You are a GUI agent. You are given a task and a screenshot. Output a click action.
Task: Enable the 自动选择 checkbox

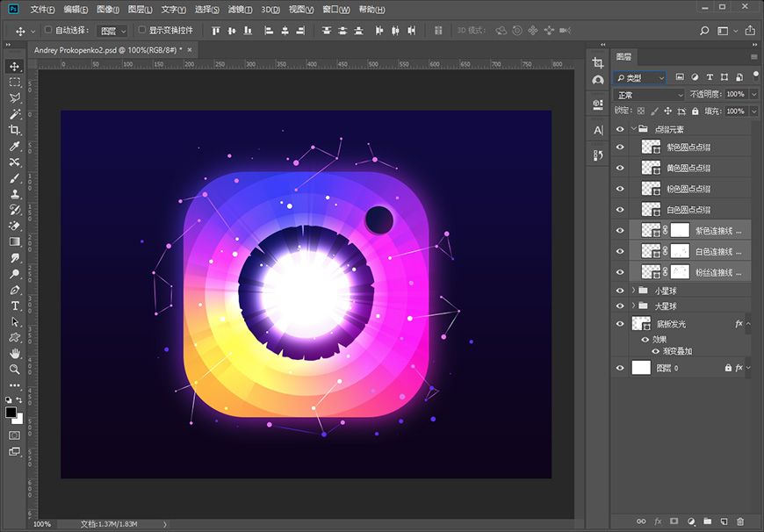(x=47, y=30)
